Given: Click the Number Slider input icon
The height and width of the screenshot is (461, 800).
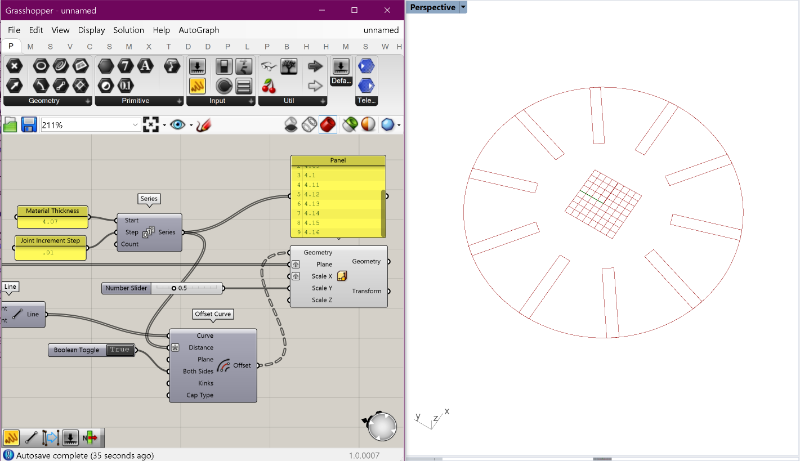Looking at the screenshot, I should pos(197,66).
